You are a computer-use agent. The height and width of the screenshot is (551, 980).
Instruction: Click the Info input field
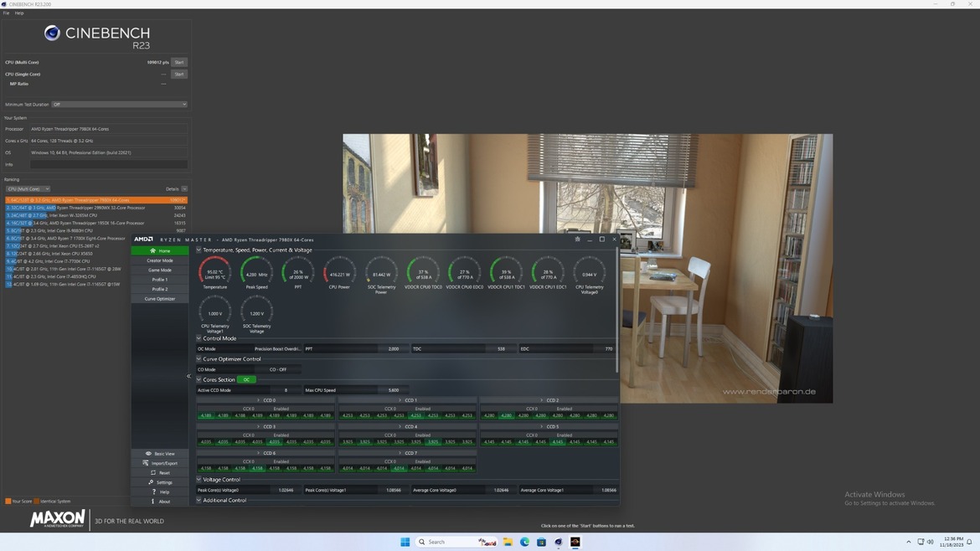(108, 165)
